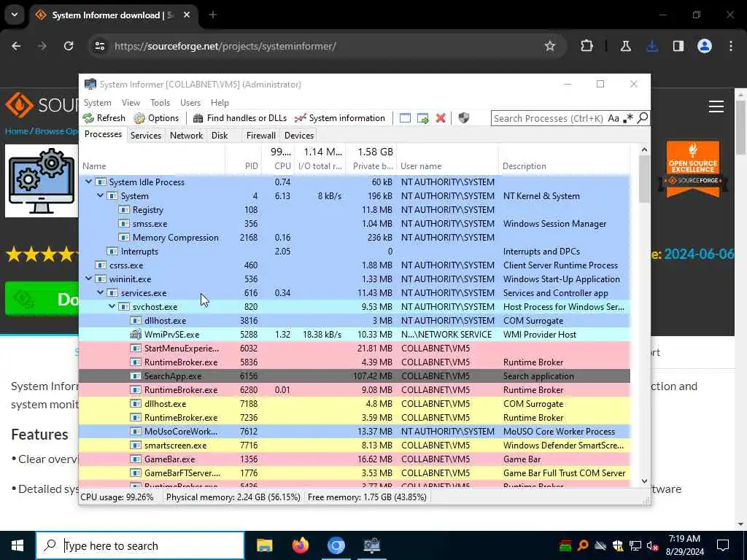747x560 pixels.
Task: Select the SearchApp.exe row
Action: point(355,376)
